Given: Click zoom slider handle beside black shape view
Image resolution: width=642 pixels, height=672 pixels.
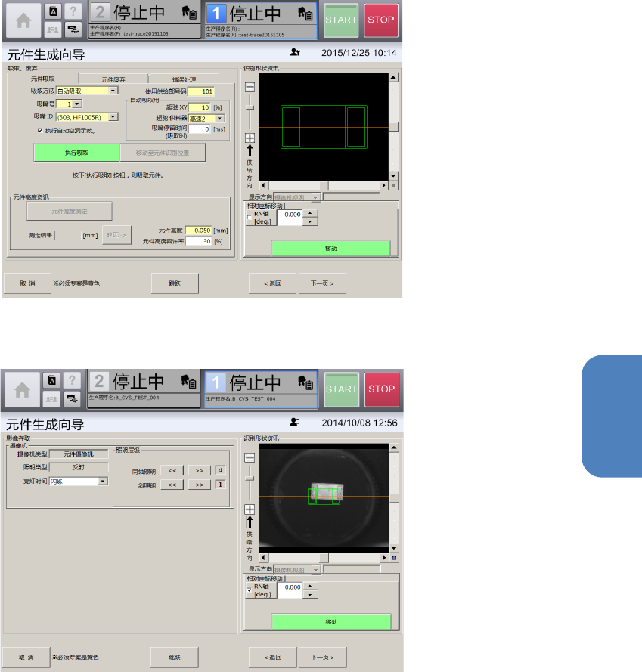Looking at the screenshot, I should tap(250, 107).
